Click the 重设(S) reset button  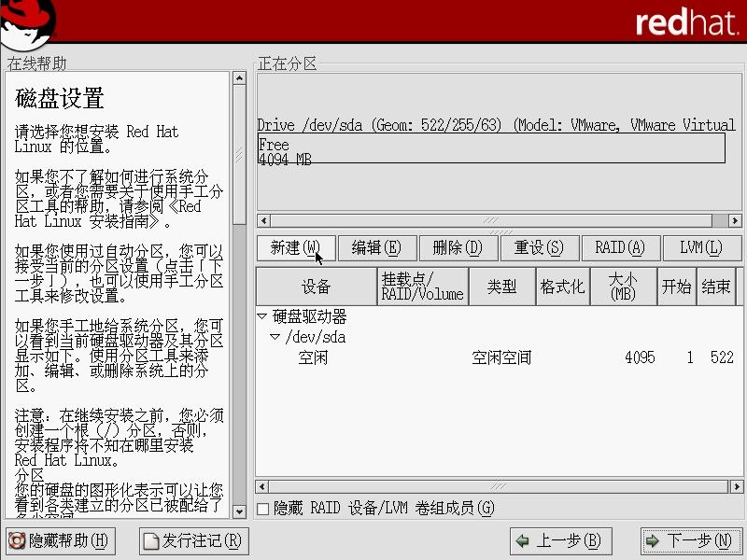pyautogui.click(x=539, y=247)
